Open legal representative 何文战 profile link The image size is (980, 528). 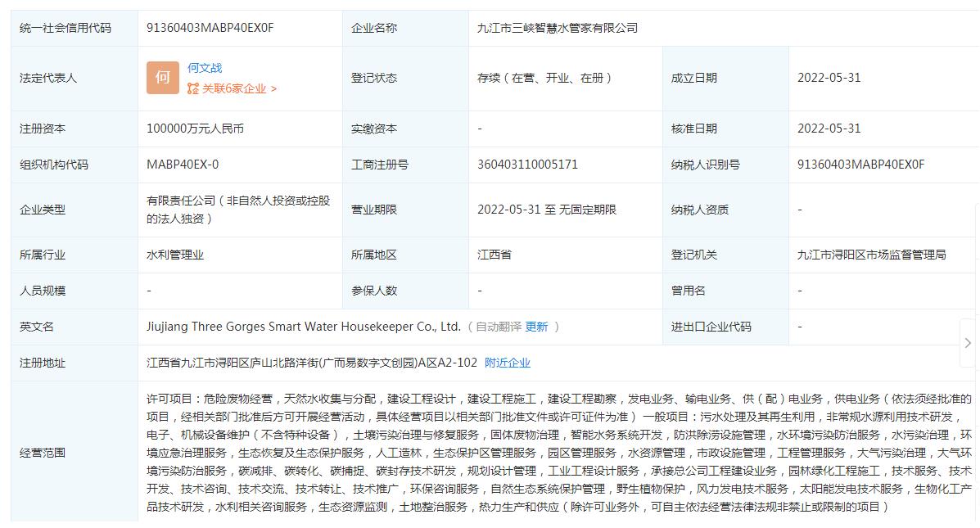click(205, 68)
